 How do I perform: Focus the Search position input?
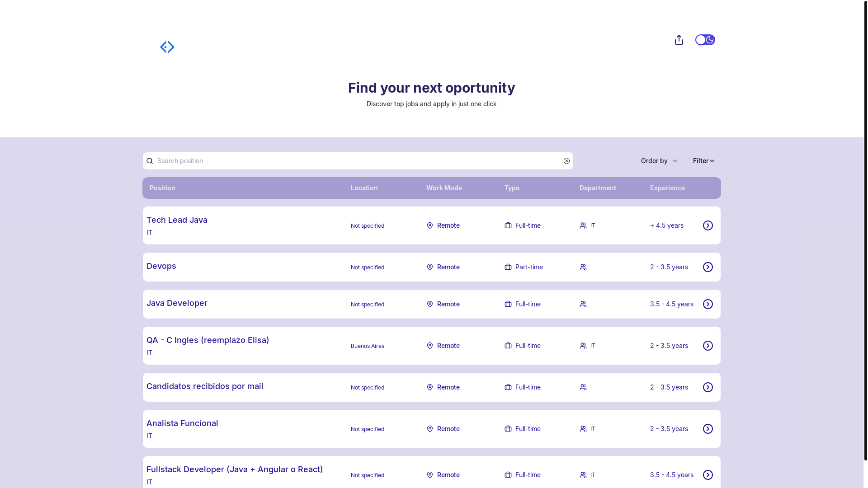[358, 161]
